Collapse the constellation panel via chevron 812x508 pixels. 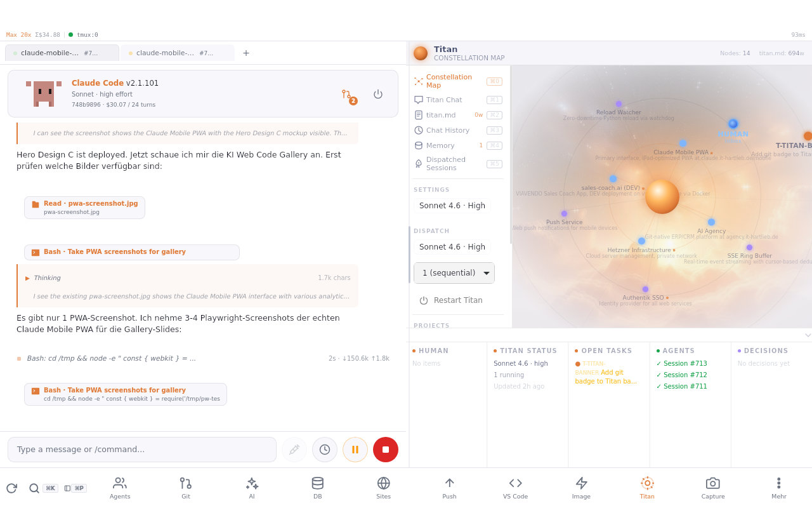tap(808, 335)
